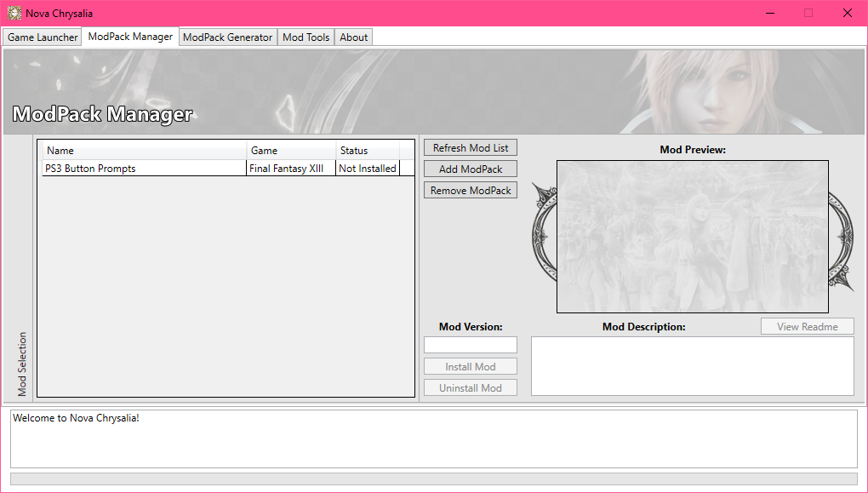Select the PS3 Button Prompts mod row
This screenshot has height=493, width=868.
tap(228, 169)
